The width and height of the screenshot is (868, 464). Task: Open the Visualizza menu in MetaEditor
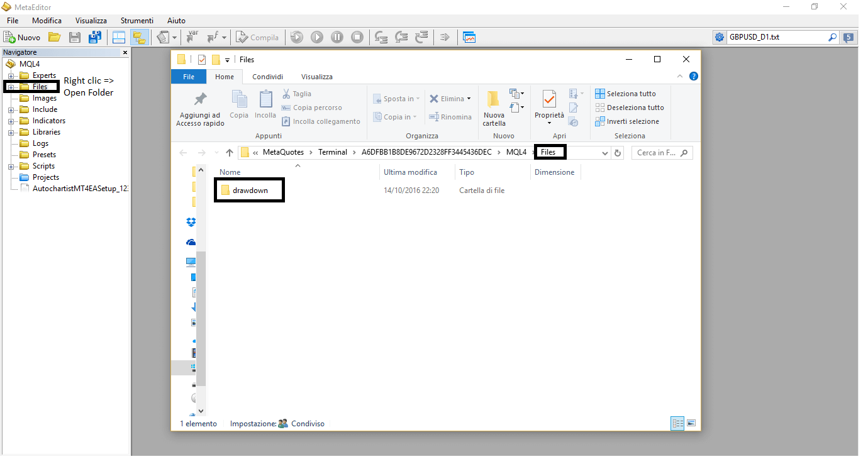pyautogui.click(x=91, y=21)
